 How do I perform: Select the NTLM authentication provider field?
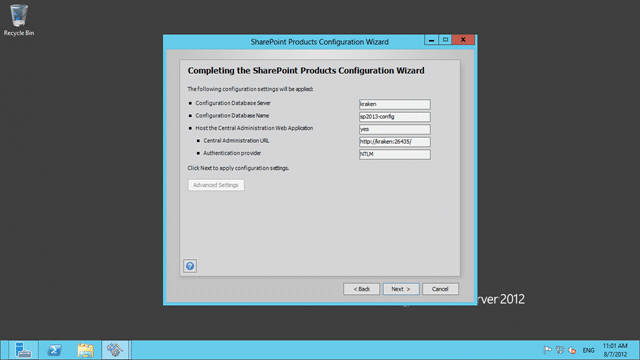pyautogui.click(x=394, y=154)
